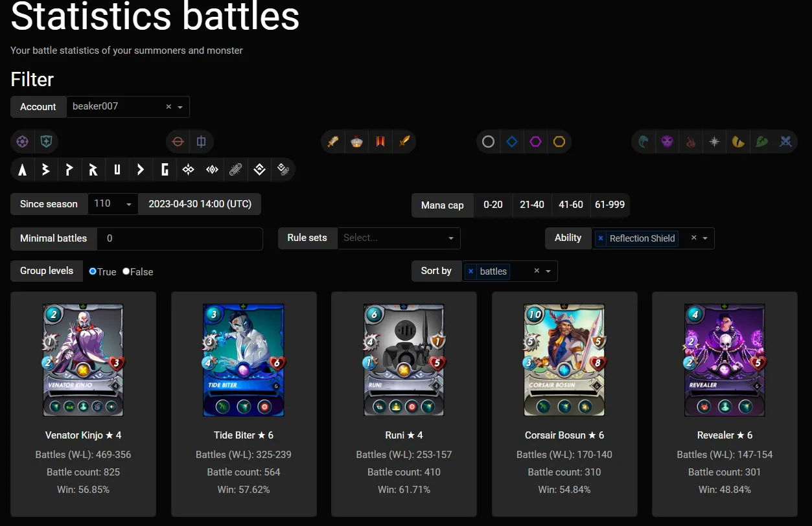Select the Gladius edition G rune icon
812x526 pixels.
pos(165,170)
